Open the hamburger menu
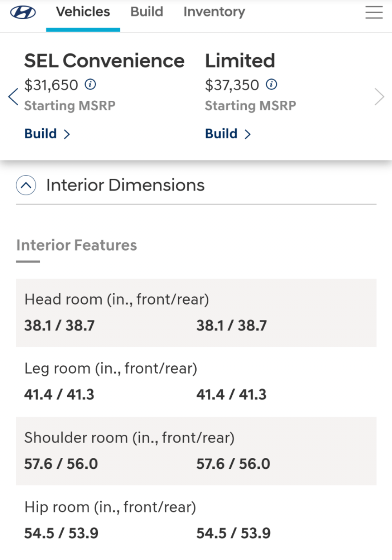The image size is (392, 560). 374,12
